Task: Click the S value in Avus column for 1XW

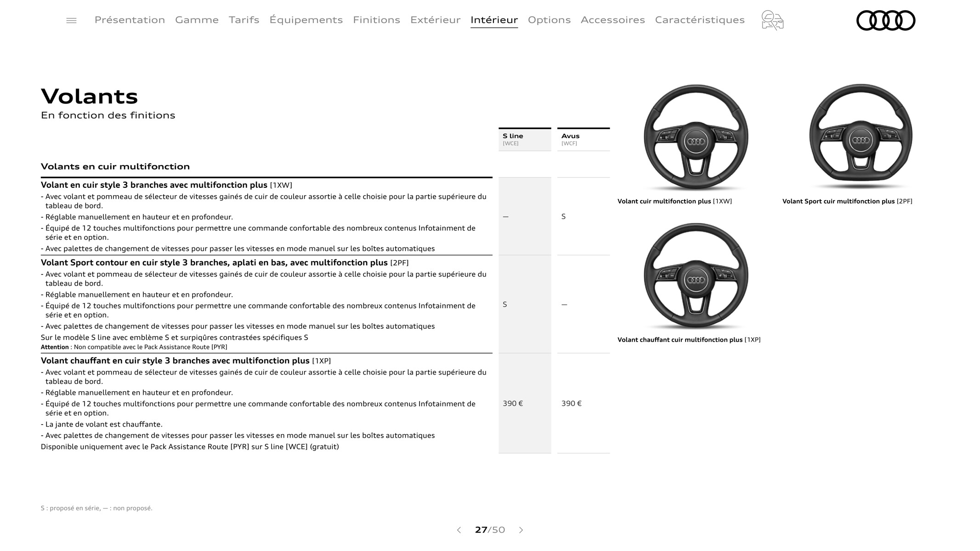Action: (x=563, y=216)
